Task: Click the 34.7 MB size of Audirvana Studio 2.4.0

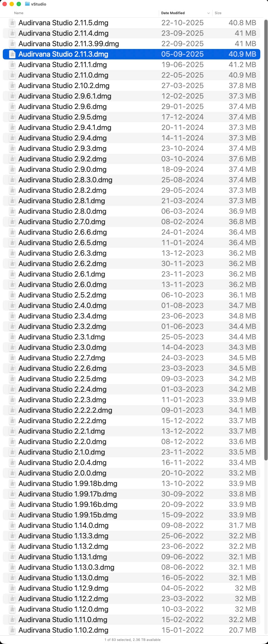Action: (242, 306)
